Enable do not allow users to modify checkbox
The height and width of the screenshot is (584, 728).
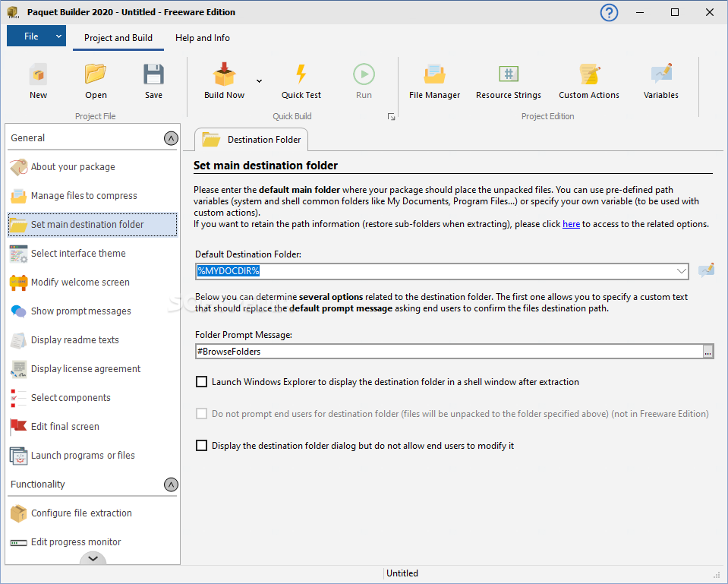(x=201, y=446)
